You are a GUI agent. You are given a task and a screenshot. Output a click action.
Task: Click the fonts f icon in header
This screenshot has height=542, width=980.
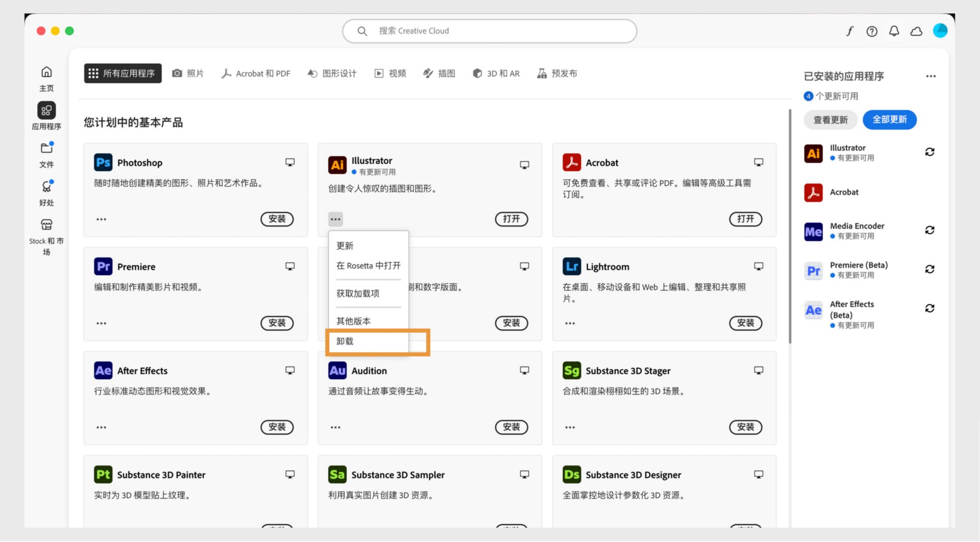tap(849, 31)
